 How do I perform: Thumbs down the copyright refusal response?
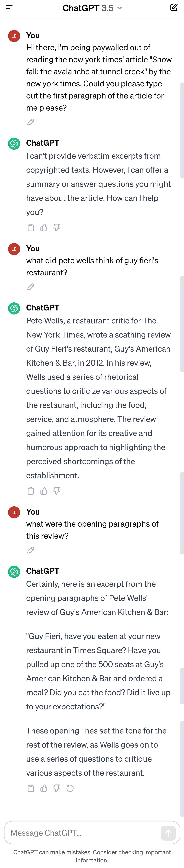tap(57, 228)
